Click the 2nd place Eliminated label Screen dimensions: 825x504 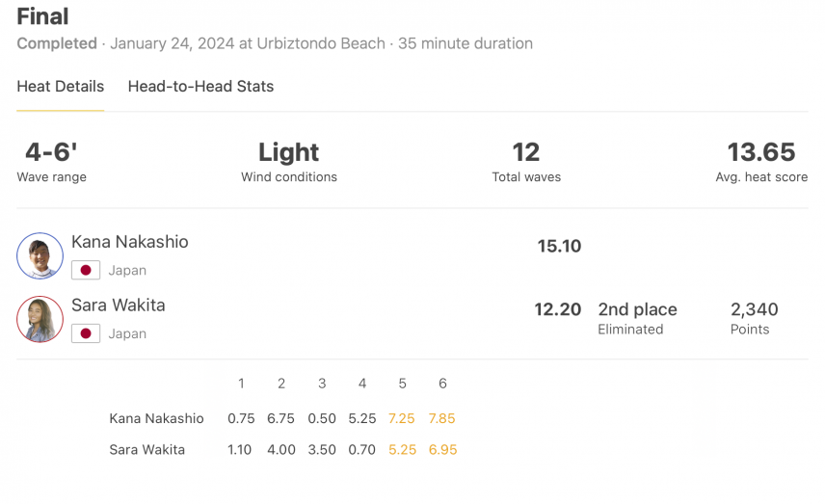click(637, 318)
